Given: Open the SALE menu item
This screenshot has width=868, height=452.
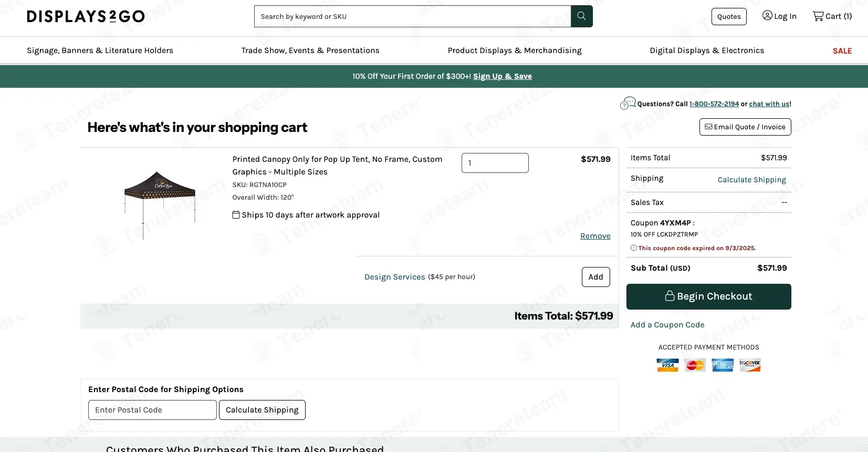Looking at the screenshot, I should [x=842, y=51].
